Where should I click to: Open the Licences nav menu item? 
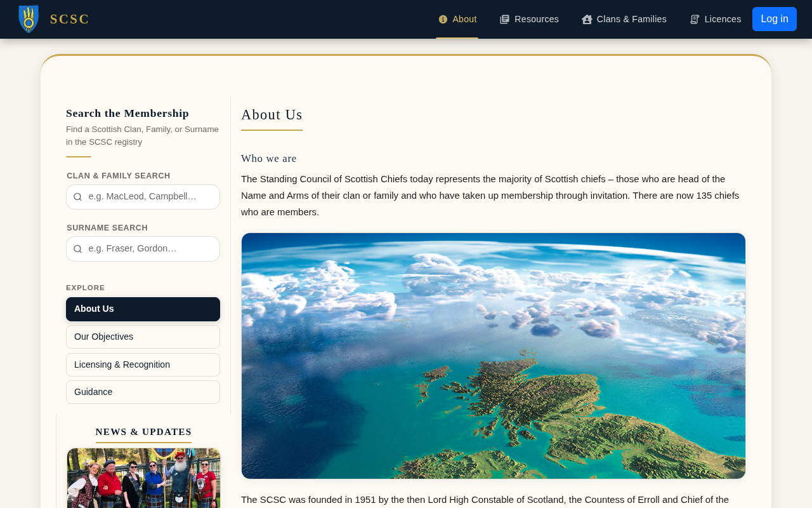(716, 19)
